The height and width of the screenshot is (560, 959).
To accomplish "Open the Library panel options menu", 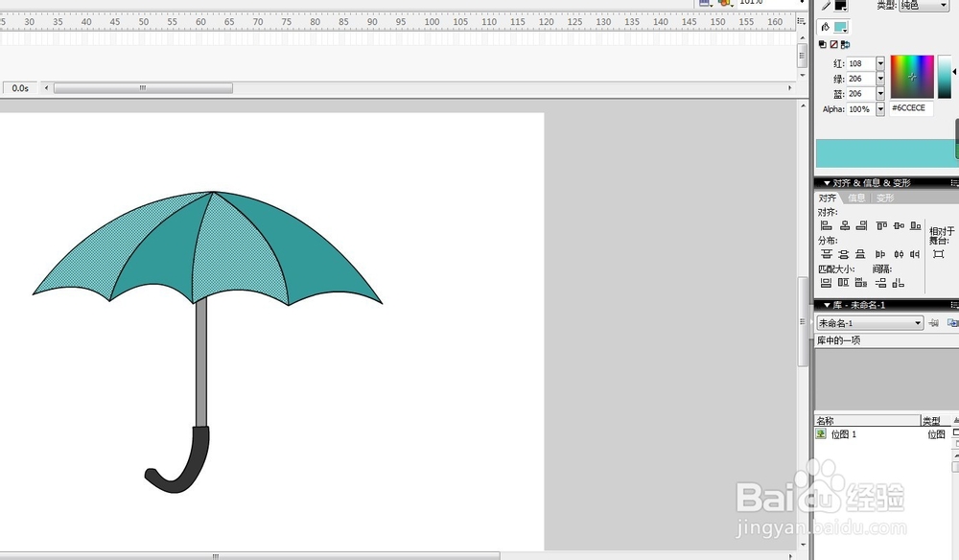I will (954, 305).
